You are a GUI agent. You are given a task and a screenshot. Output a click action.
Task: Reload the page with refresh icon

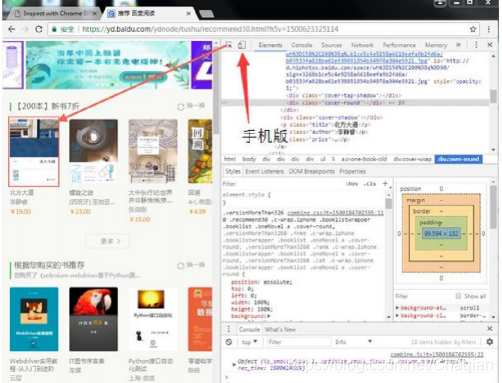[39, 29]
